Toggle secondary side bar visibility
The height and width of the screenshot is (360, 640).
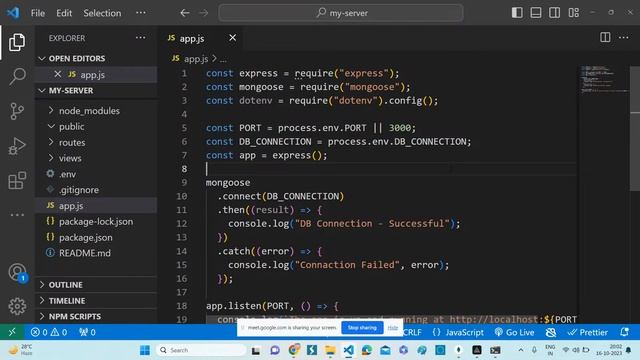click(x=554, y=13)
